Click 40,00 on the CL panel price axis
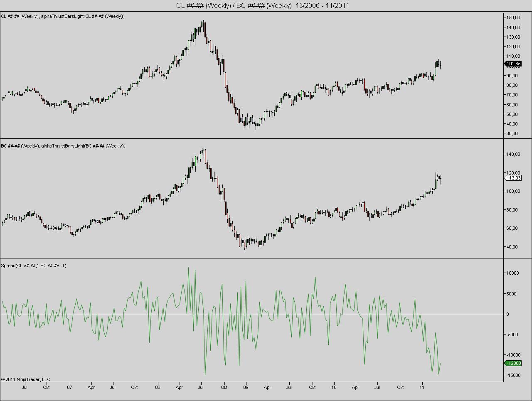Screen dimensions: 532x401 tap(512, 124)
